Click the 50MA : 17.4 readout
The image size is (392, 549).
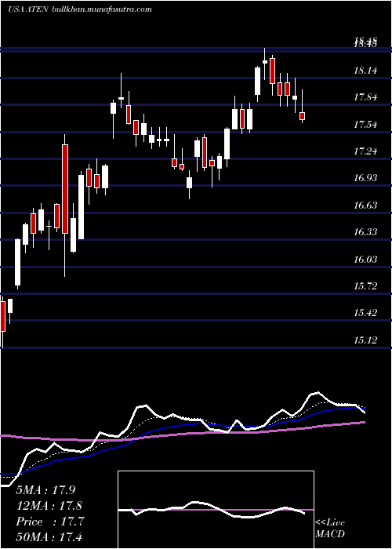49,536
